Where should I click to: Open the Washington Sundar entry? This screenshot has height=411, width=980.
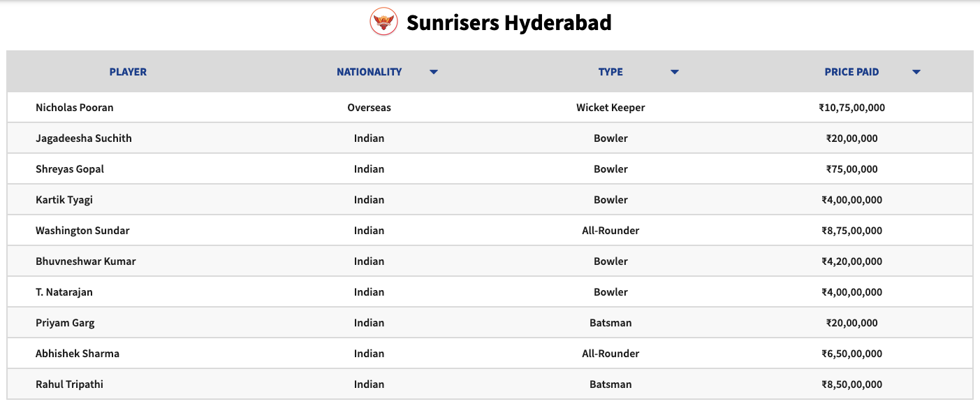(82, 231)
